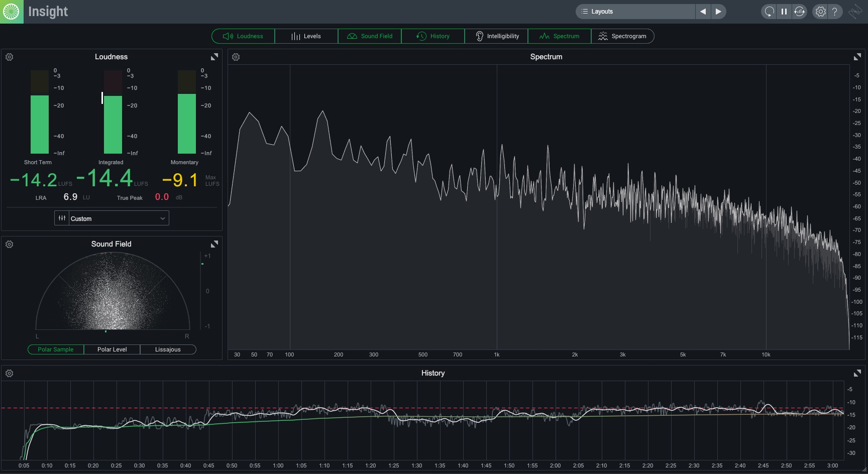Click the Spectrum panel title
Screen dimensions: 868x474
[546, 57]
